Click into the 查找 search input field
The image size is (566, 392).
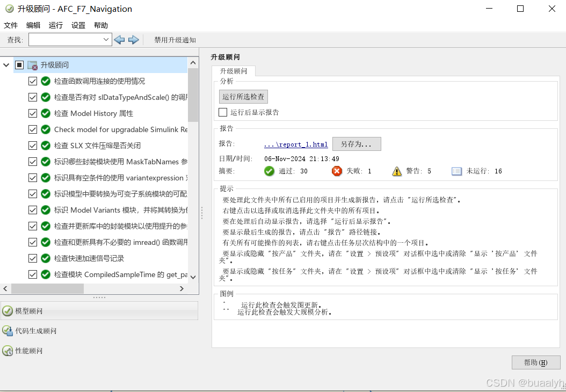click(x=66, y=39)
